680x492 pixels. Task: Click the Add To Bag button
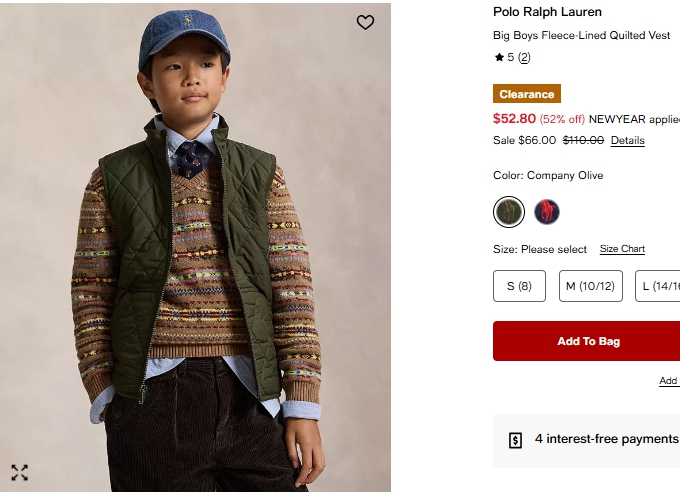coord(588,341)
